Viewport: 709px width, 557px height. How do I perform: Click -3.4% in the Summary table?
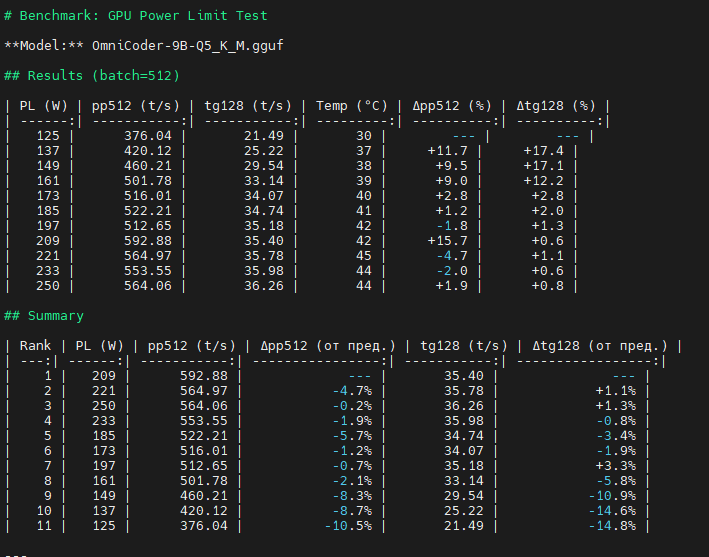coord(616,436)
